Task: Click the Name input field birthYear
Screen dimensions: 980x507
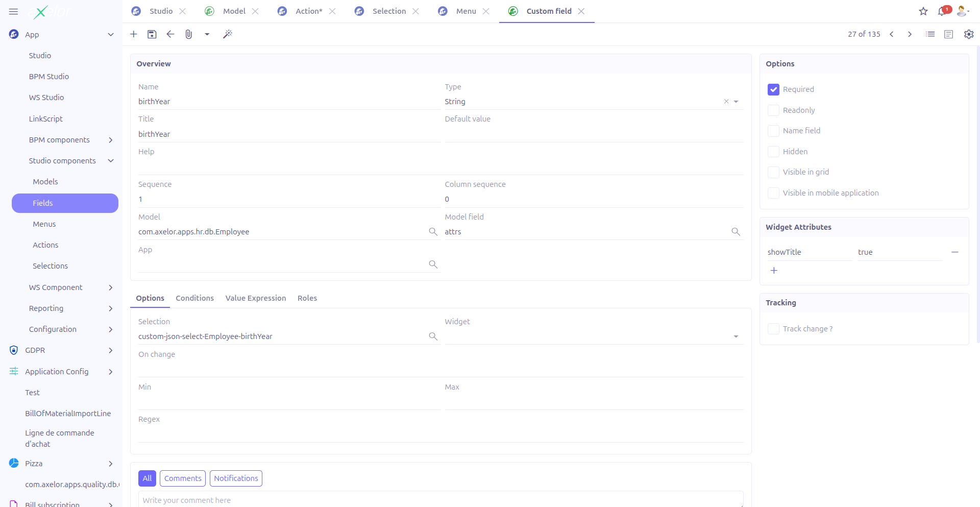Action: coord(289,102)
